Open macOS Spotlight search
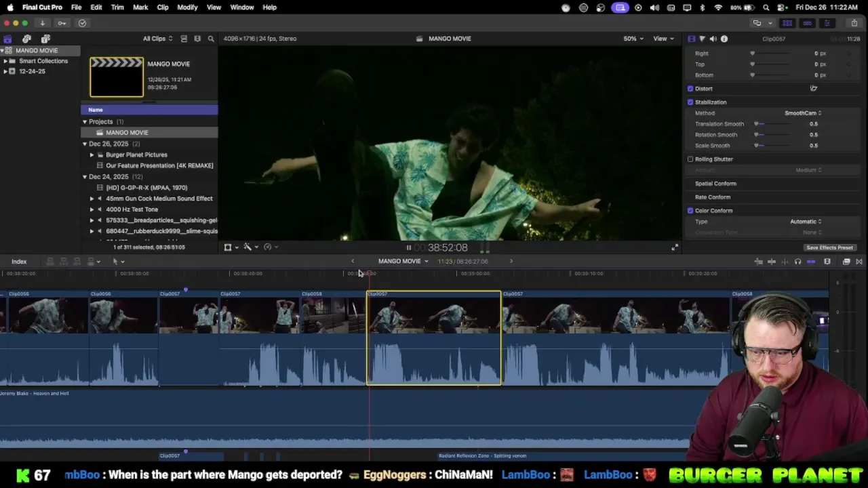Viewport: 868px width, 488px height. (x=766, y=7)
